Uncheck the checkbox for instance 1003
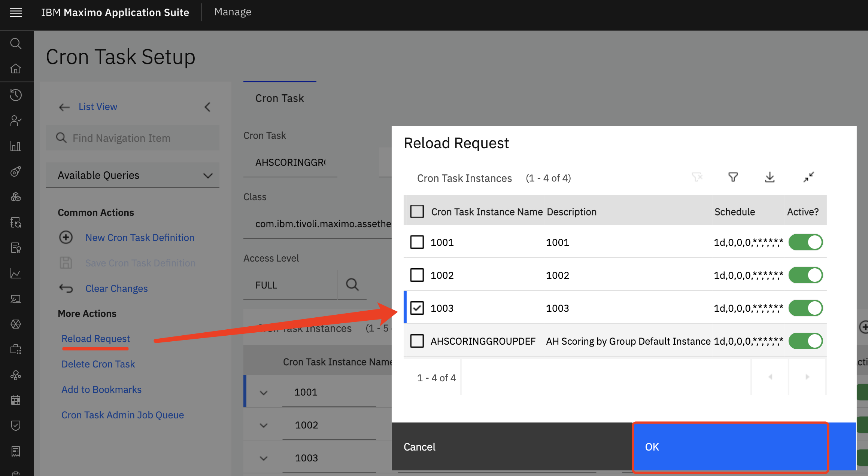This screenshot has width=868, height=476. 417,308
